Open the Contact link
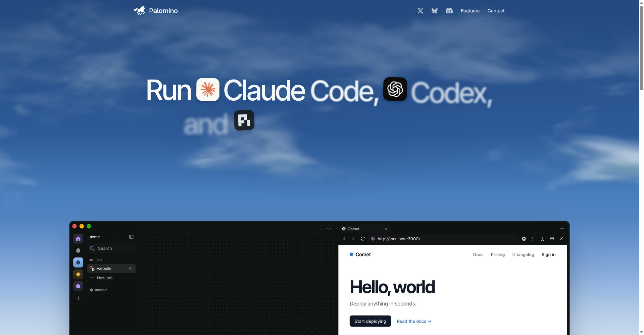Screen dimensions: 644x335 [x=496, y=11]
